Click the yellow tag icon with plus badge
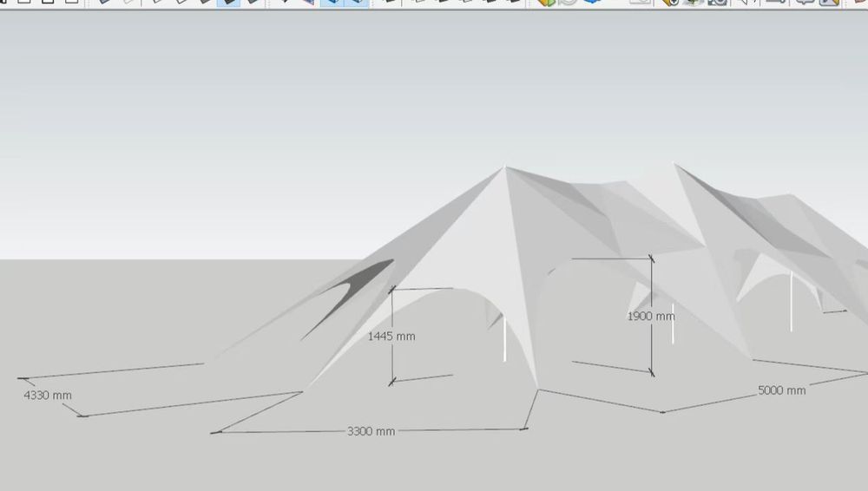868x491 pixels. [x=670, y=3]
